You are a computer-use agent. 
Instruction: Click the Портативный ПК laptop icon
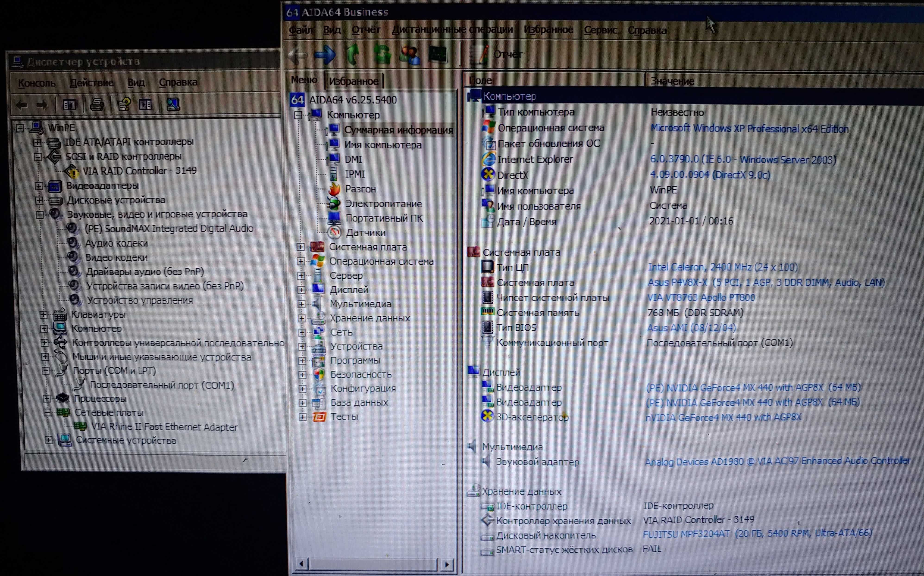pyautogui.click(x=334, y=218)
